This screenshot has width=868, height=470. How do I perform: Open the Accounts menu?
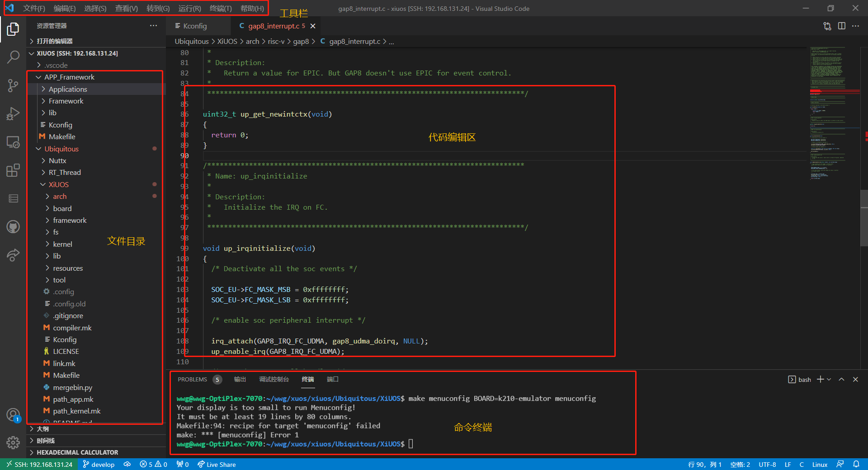click(13, 415)
